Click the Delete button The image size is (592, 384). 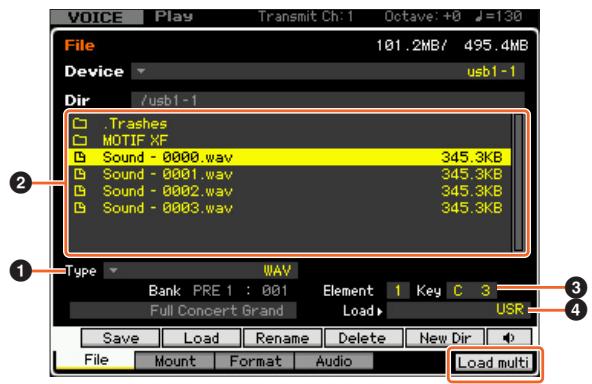pyautogui.click(x=363, y=338)
